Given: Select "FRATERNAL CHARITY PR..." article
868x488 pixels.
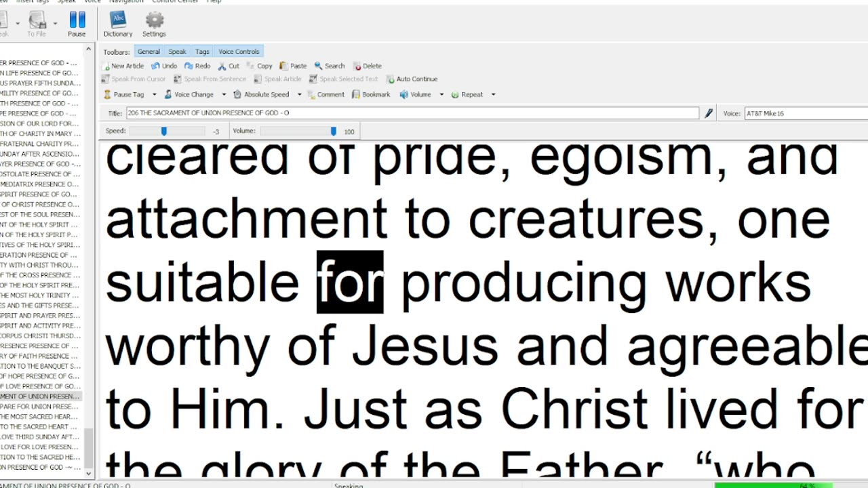Looking at the screenshot, I should tap(40, 144).
